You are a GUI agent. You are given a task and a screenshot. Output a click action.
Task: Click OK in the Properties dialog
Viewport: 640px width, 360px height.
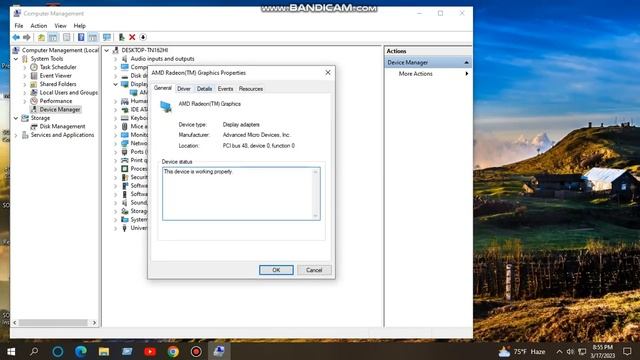pos(276,270)
